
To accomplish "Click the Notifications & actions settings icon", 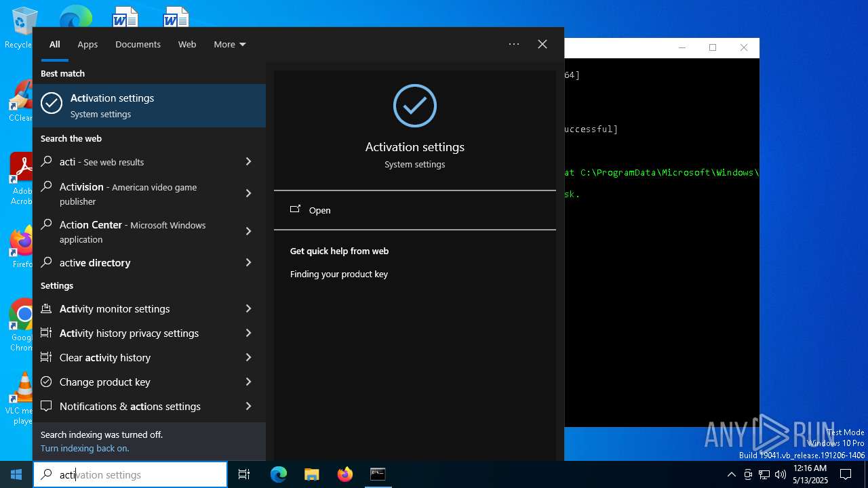I will 46,406.
